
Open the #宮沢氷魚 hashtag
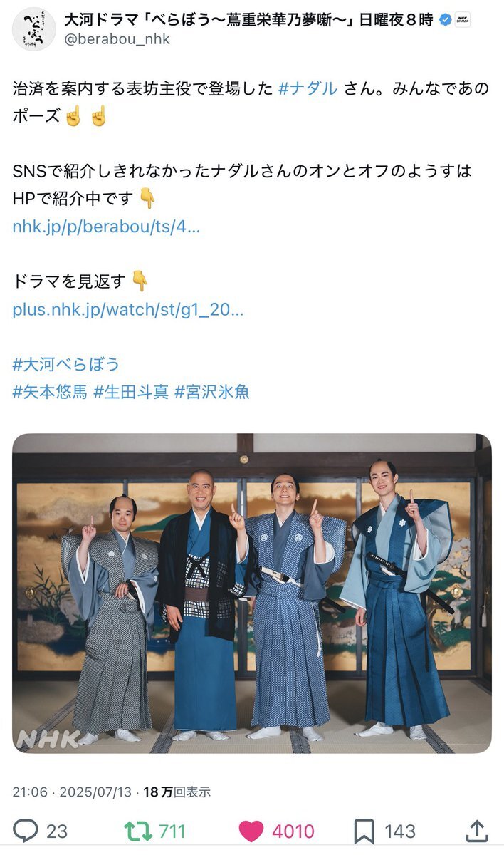[212, 392]
